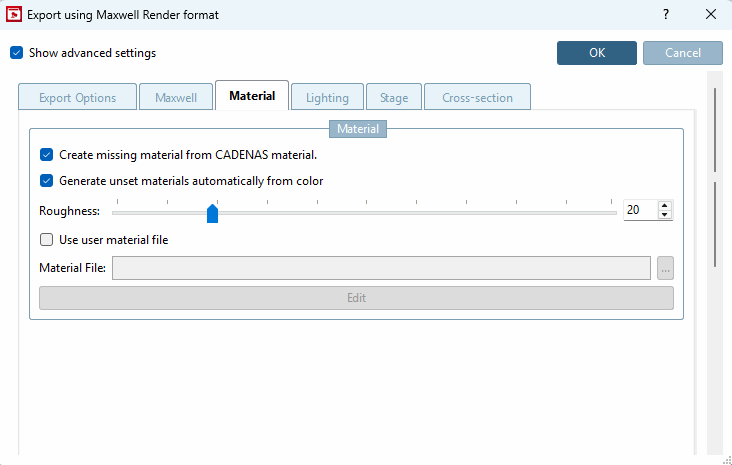Click the Roughness slider handle

(212, 213)
